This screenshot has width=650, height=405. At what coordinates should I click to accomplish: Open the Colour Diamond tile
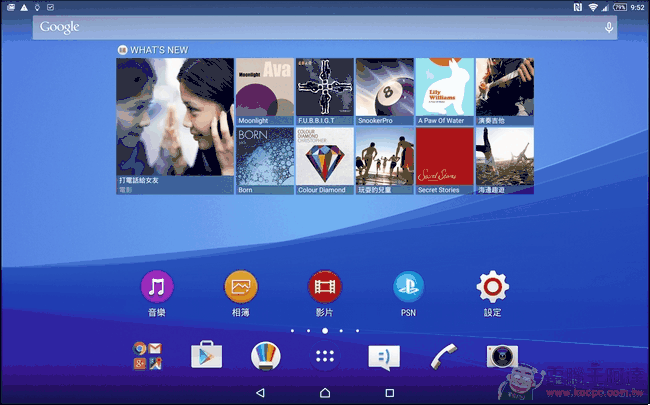pyautogui.click(x=325, y=161)
